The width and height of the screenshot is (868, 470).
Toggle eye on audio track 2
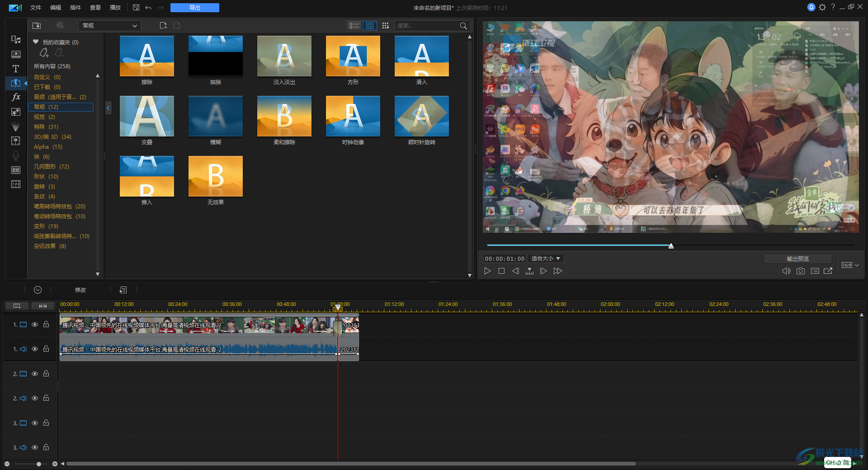(x=35, y=398)
